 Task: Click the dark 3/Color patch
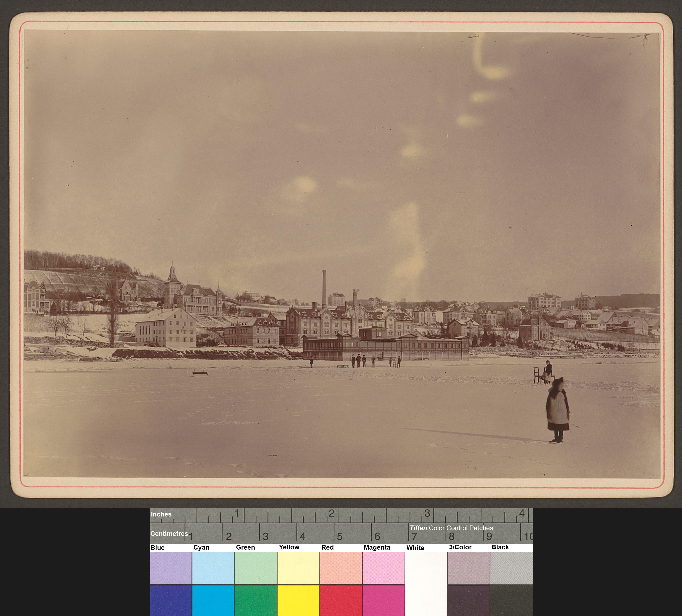pos(469,600)
